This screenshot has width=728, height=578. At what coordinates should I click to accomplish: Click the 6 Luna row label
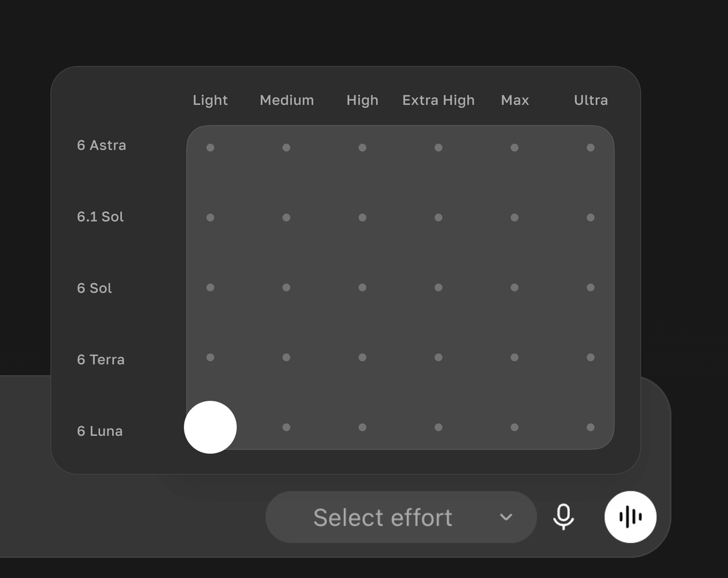[x=99, y=431]
